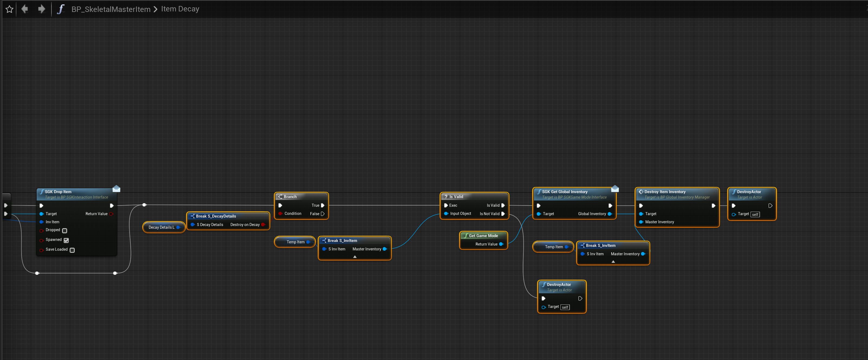The width and height of the screenshot is (868, 360).
Task: Select the Get Game Mode node title
Action: click(x=483, y=236)
